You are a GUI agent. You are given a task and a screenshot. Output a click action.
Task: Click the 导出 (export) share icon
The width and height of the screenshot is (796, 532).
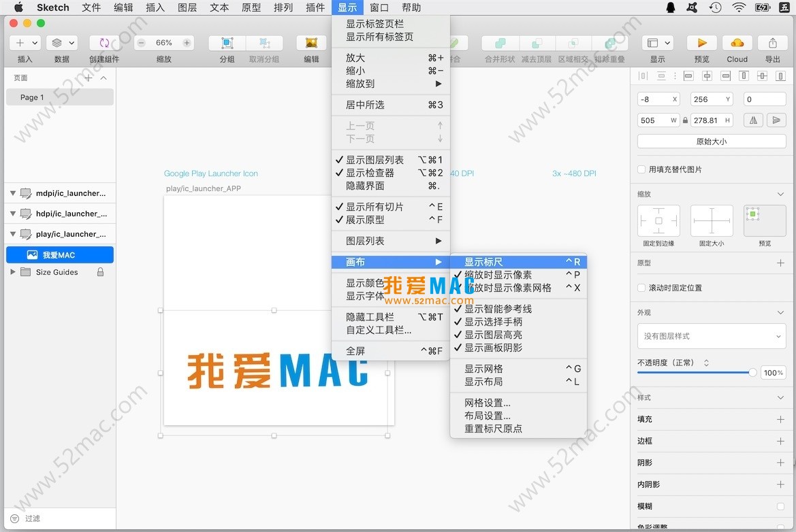coord(773,43)
